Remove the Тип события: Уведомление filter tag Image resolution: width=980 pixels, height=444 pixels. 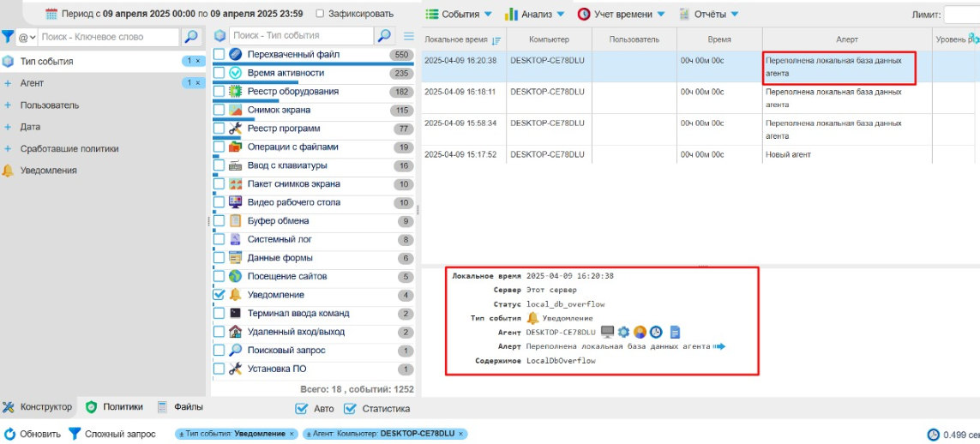coord(292,434)
